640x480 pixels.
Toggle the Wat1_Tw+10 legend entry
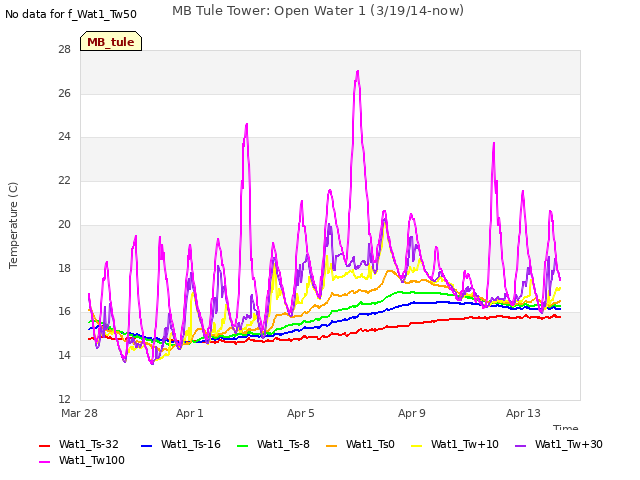[x=455, y=444]
